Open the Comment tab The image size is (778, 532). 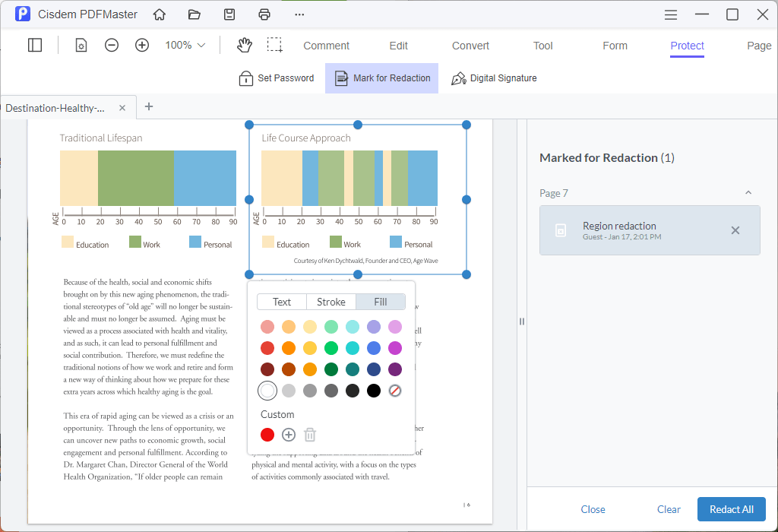(x=326, y=46)
